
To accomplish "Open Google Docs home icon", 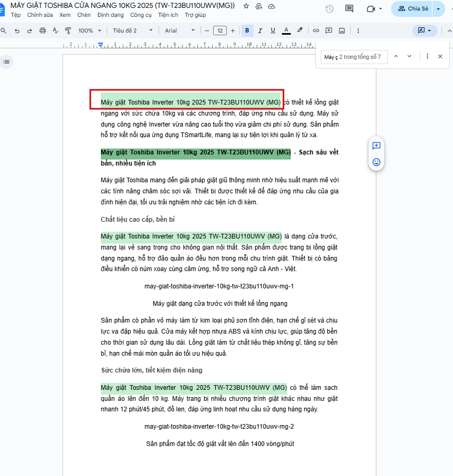I will (x=2, y=9).
